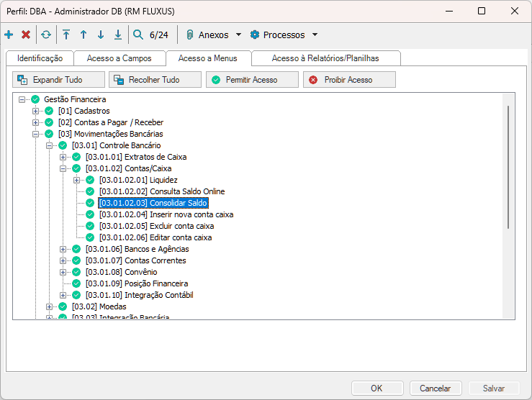This screenshot has width=532, height=400.
Task: Select the [03.01.02.05] Excluir conta caixa row
Action: [x=156, y=226]
